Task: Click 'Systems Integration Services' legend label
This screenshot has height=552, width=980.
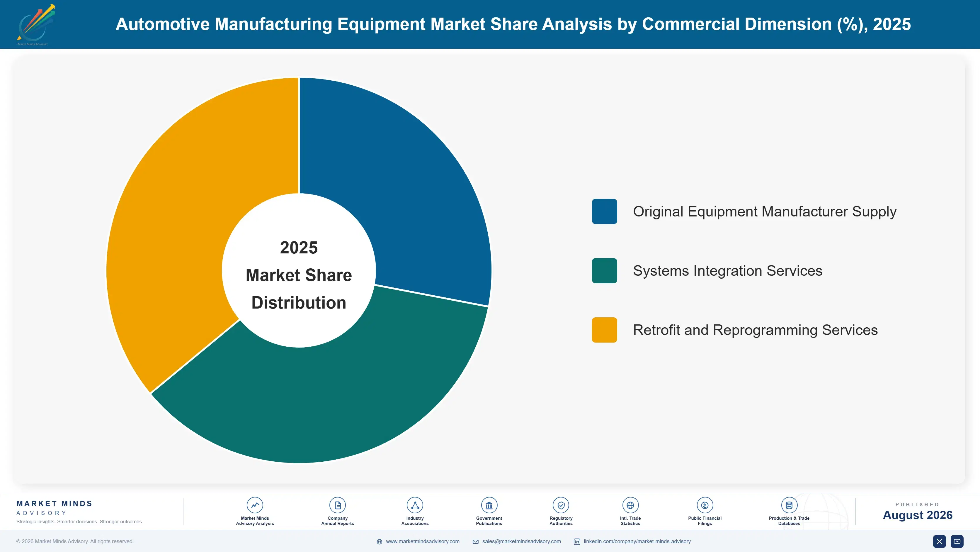Action: [727, 271]
